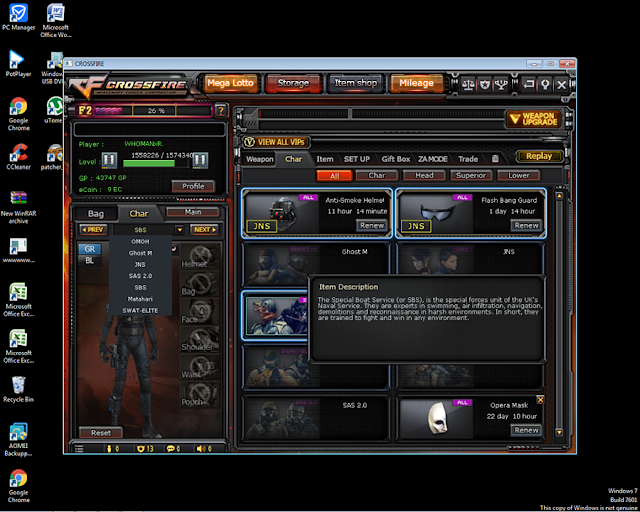The width and height of the screenshot is (640, 512).
Task: Switch to GR team side
Action: (89, 249)
